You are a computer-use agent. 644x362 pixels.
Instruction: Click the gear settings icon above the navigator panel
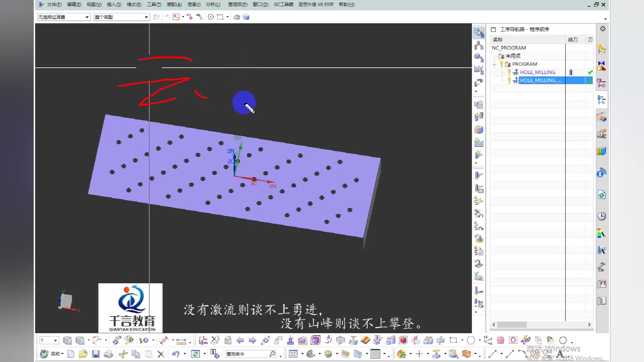[x=603, y=28]
